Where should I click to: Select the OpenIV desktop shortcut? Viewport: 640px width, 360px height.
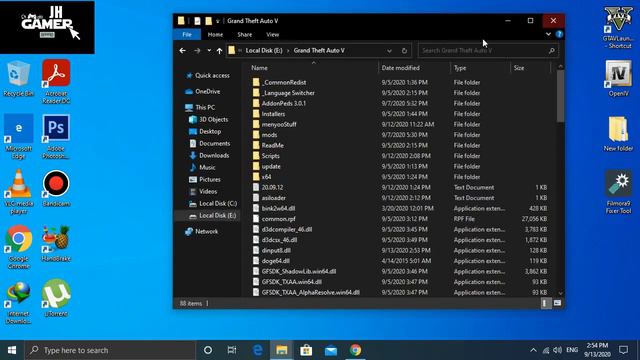(x=618, y=78)
